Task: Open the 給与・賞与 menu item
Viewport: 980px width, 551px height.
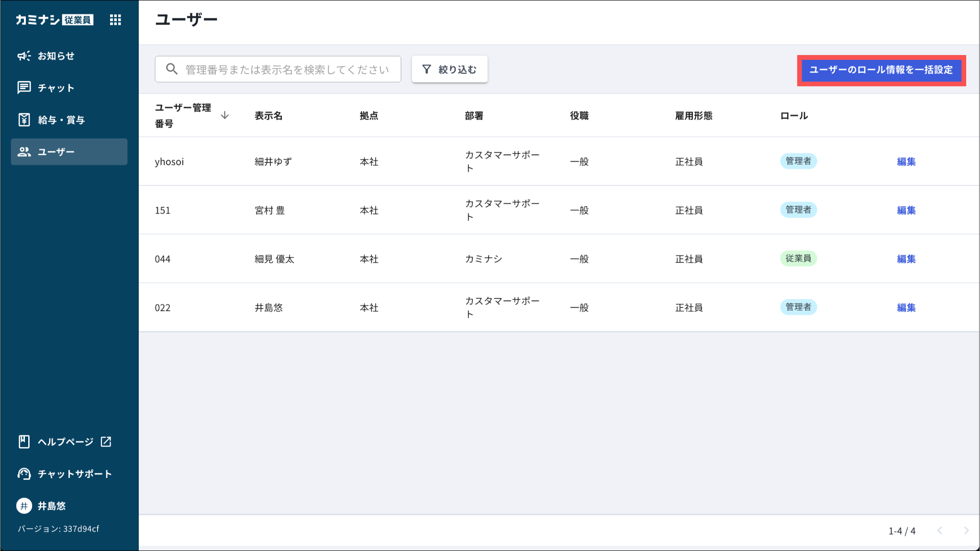Action: (x=61, y=120)
